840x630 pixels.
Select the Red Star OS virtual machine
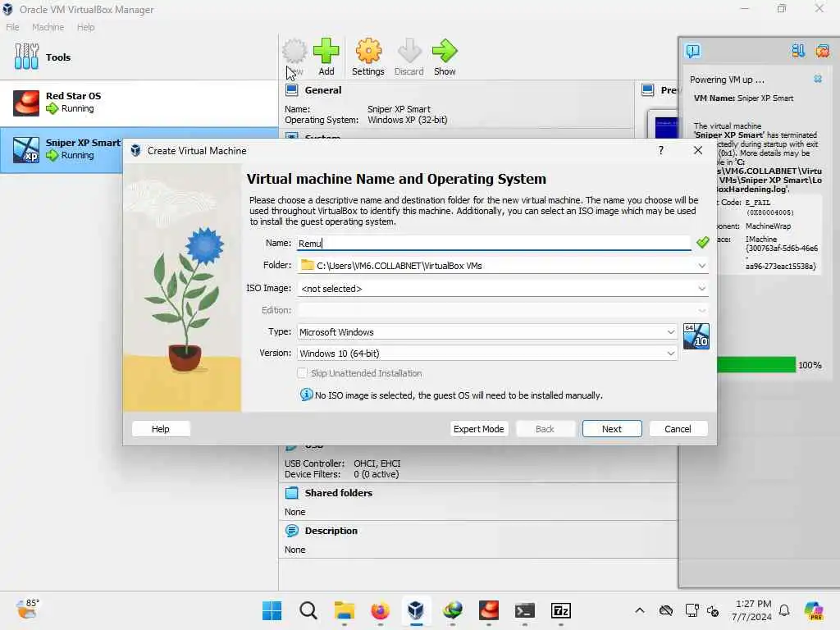click(139, 103)
